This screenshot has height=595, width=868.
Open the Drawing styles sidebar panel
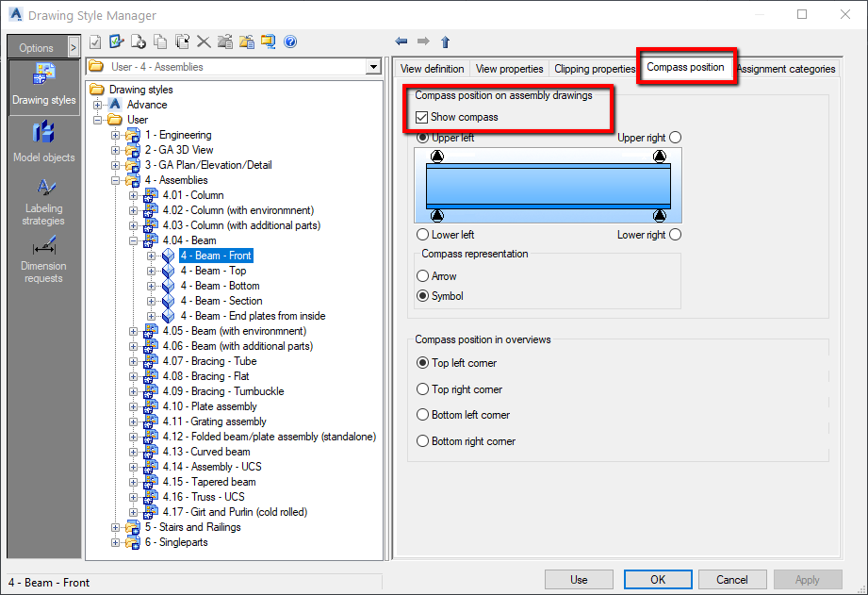(x=43, y=88)
